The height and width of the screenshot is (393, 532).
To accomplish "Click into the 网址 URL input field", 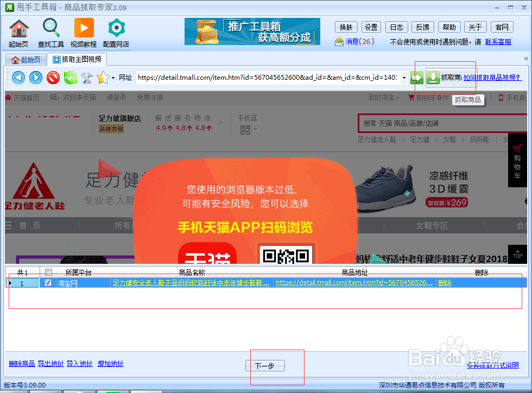I will pyautogui.click(x=268, y=78).
